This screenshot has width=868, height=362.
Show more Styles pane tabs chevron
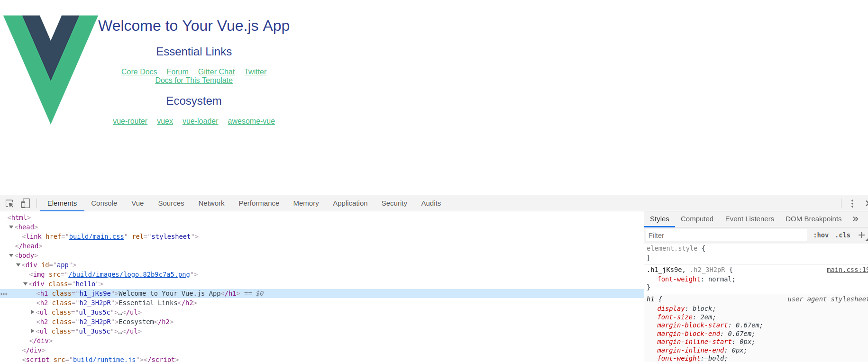pos(856,219)
